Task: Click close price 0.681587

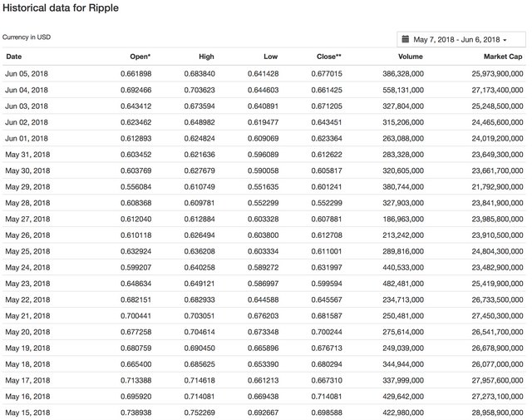Action: [327, 316]
